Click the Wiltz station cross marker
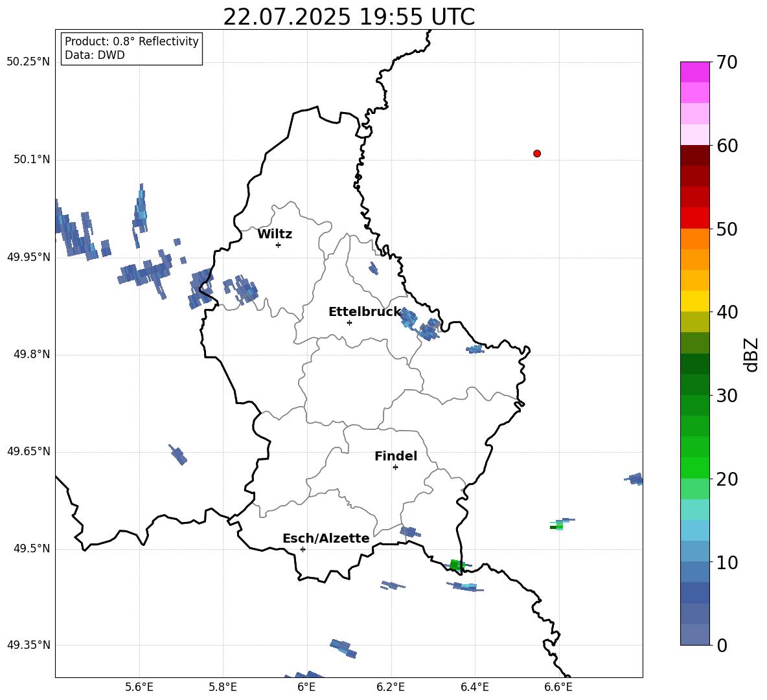The width and height of the screenshot is (767, 700). pos(279,245)
